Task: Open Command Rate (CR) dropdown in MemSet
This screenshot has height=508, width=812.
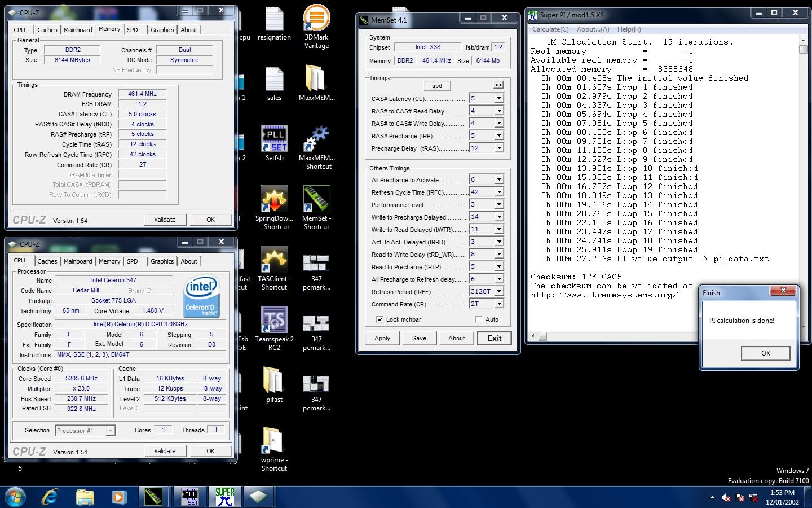Action: pyautogui.click(x=499, y=304)
